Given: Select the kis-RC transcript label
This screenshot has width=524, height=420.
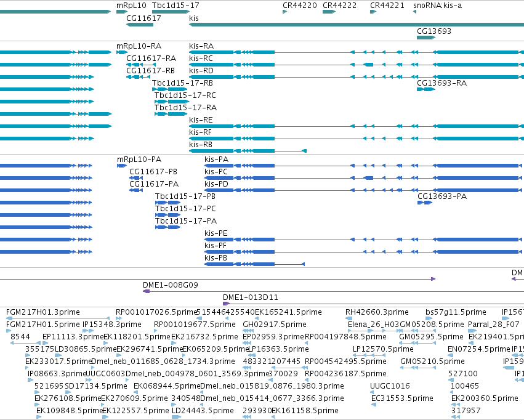Looking at the screenshot, I should pyautogui.click(x=201, y=58).
